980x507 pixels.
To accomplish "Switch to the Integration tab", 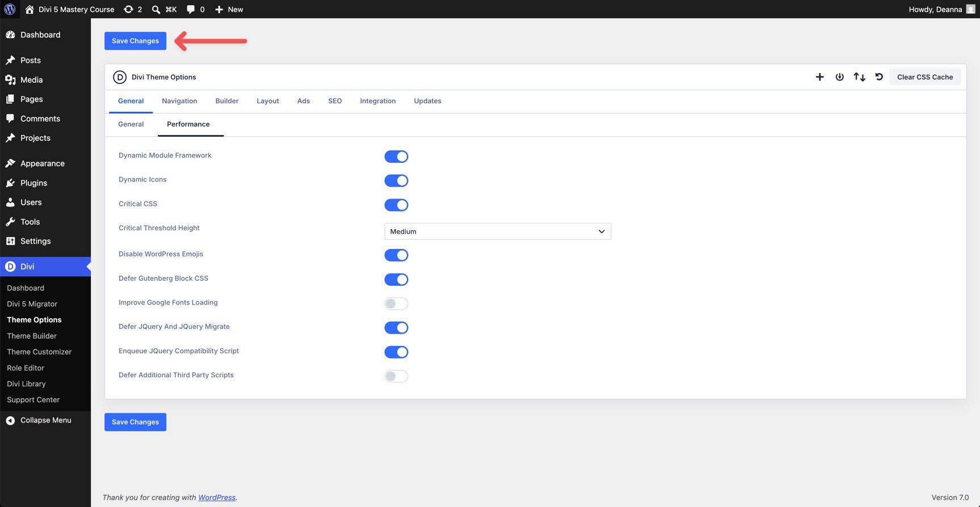I will [x=378, y=101].
